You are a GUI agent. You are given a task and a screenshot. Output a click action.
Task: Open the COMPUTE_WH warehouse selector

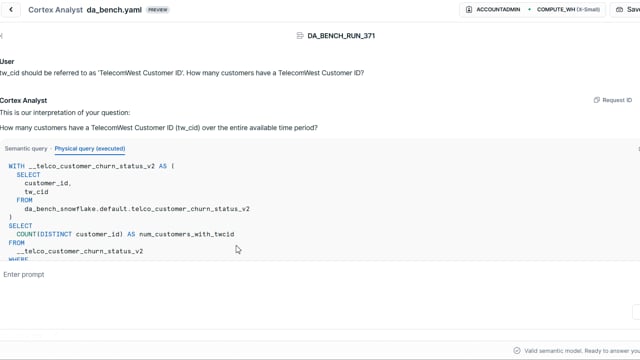click(x=568, y=9)
